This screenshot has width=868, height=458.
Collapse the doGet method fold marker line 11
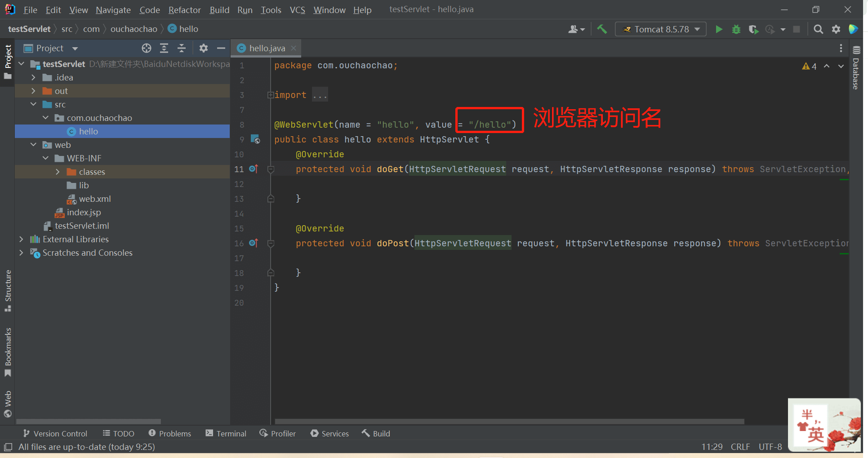pos(271,169)
